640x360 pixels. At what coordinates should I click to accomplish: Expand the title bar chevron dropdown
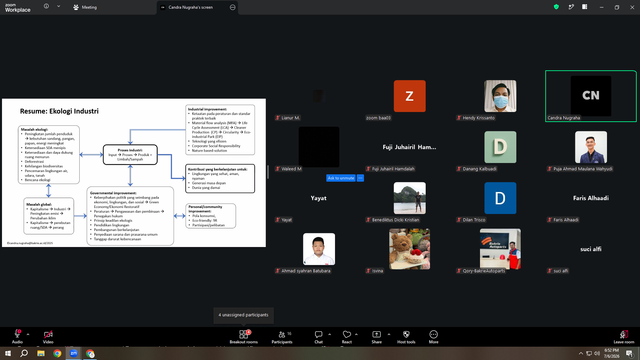coord(58,7)
